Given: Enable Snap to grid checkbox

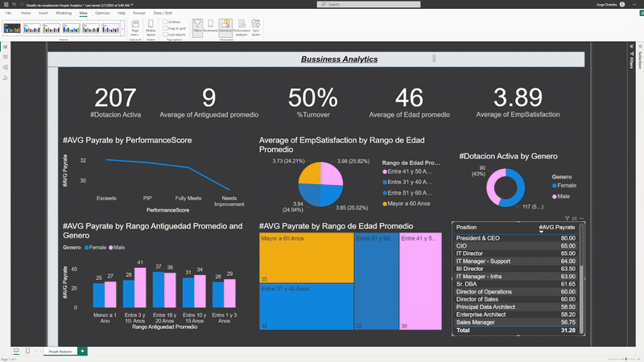Looking at the screenshot, I should [167, 28].
